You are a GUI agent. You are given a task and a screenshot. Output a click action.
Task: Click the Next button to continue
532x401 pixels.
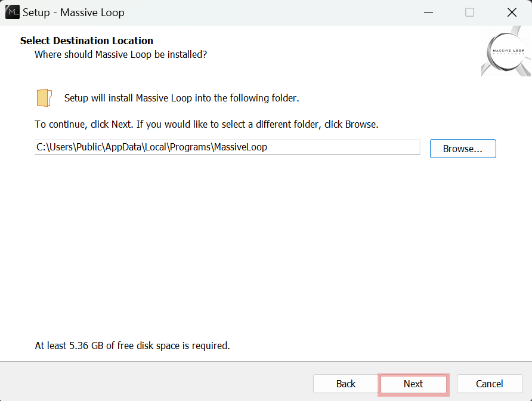click(x=413, y=384)
